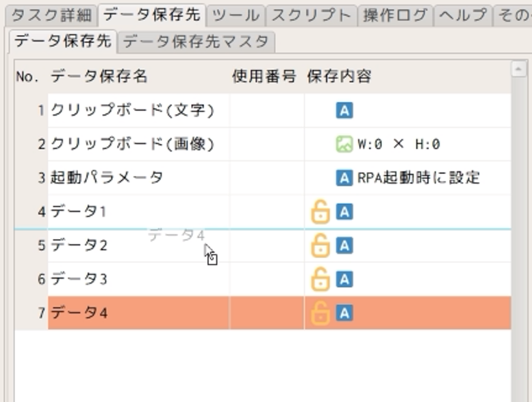The image size is (532, 402).
Task: Click the text type icon in データ2 row
Action: coord(344,245)
